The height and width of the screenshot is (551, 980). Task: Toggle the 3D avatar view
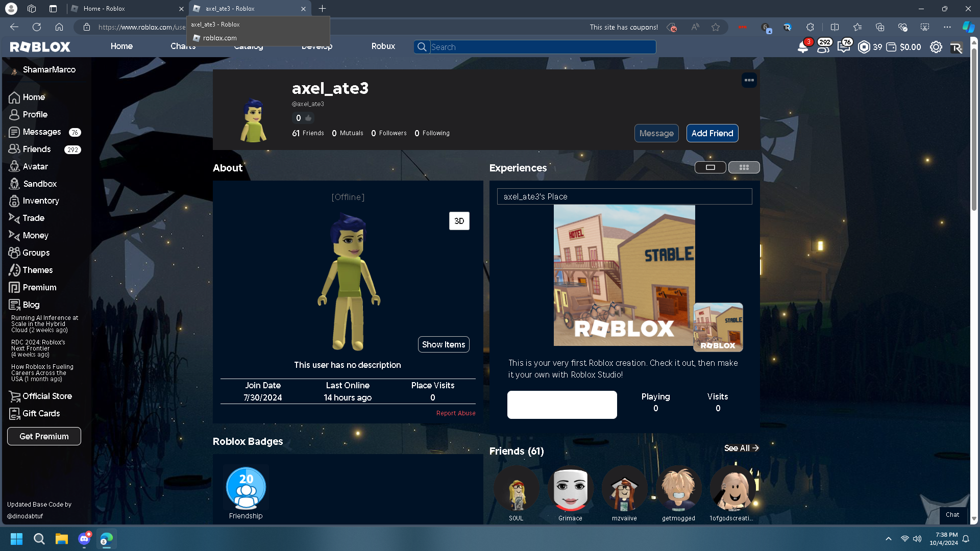(459, 221)
